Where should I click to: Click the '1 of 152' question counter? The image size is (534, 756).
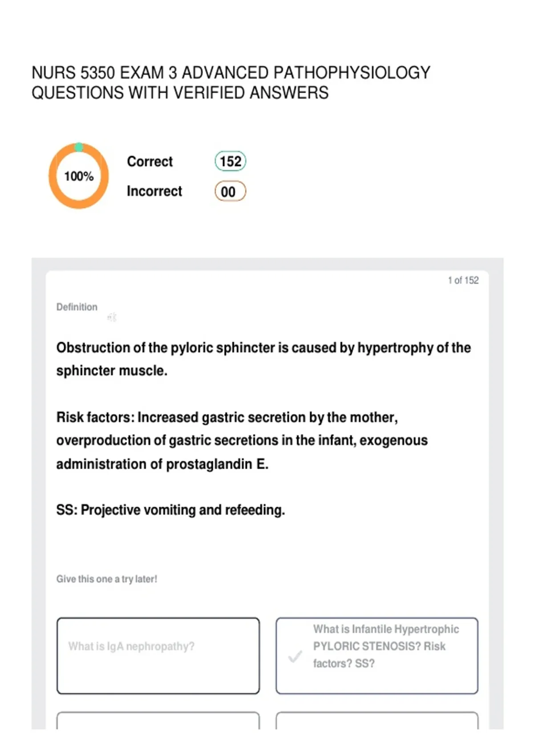pos(463,280)
